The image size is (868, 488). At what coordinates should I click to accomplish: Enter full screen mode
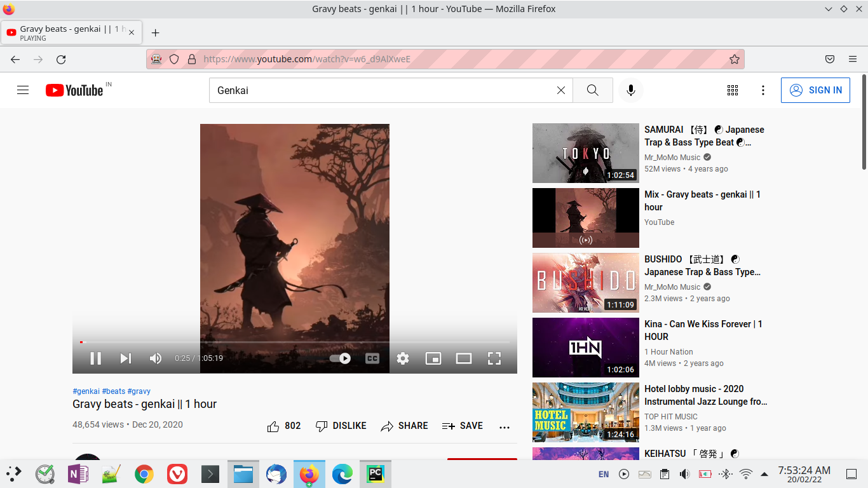coord(494,358)
